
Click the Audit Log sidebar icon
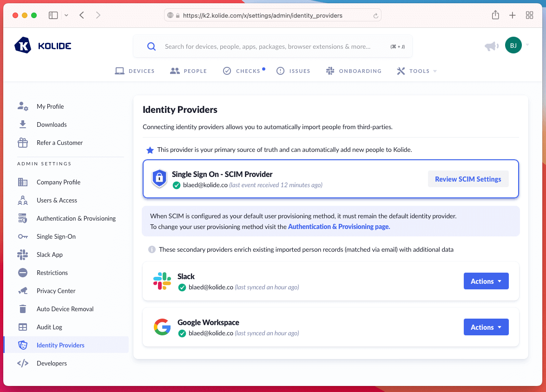tap(22, 327)
